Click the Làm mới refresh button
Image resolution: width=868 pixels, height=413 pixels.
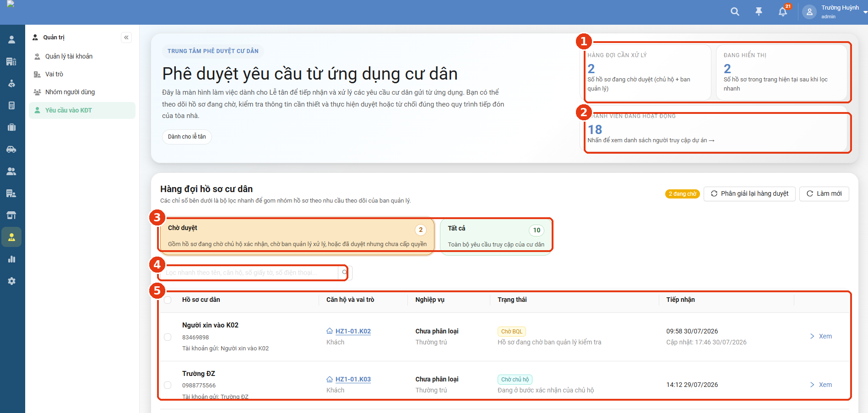point(824,193)
